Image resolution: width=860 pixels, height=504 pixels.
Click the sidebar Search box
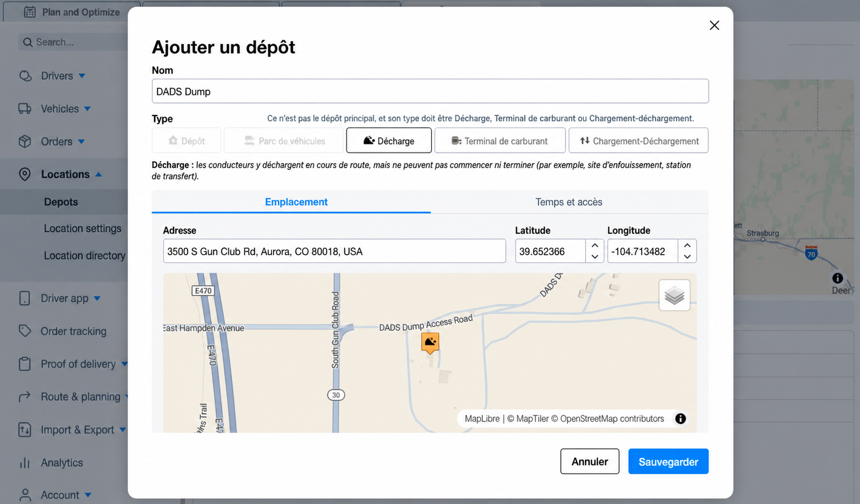tap(73, 42)
